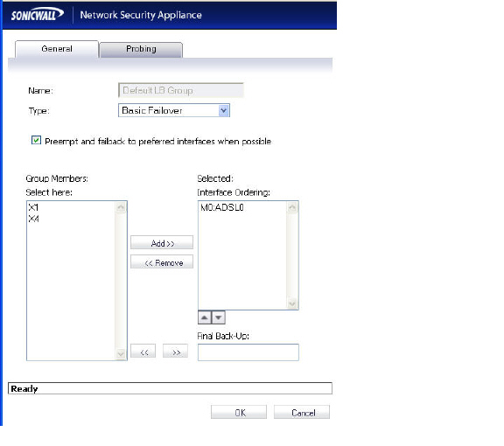Screen dimensions: 504x446
Task: Click the Final Back-Up field
Action: [248, 352]
